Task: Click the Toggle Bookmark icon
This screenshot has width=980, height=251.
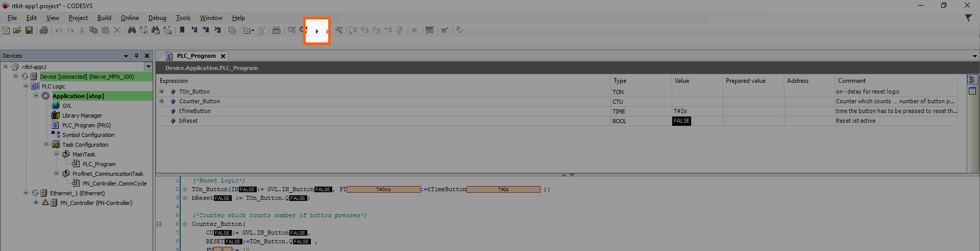Action: (182, 31)
